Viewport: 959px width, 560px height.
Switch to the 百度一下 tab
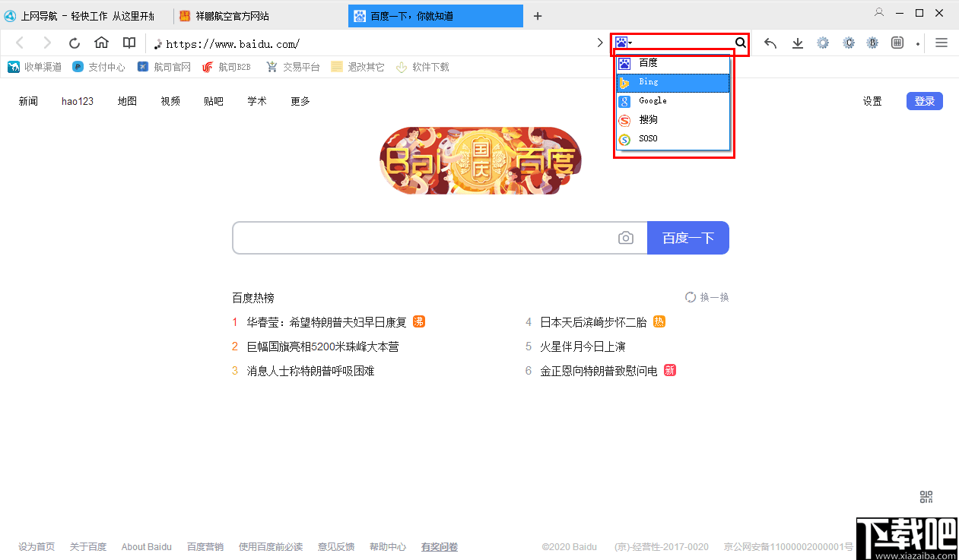pos(436,16)
